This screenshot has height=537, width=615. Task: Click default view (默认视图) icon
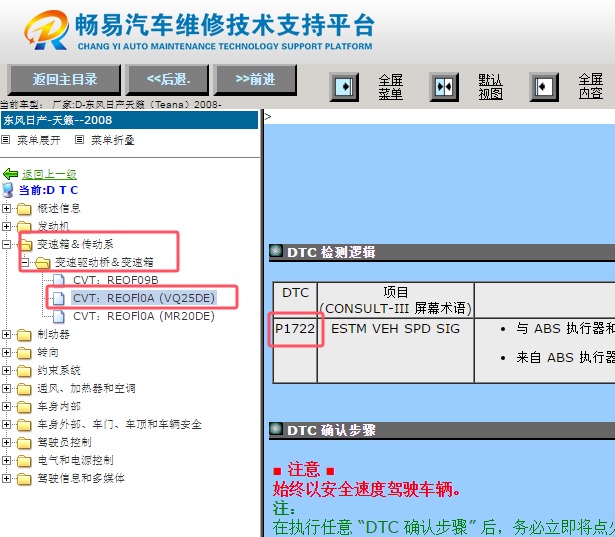coord(444,87)
